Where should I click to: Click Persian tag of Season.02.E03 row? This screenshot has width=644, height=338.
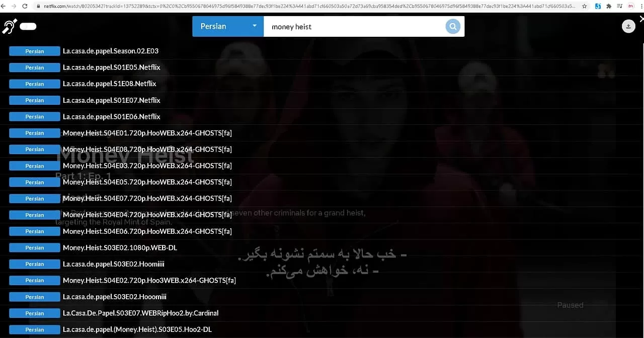pos(35,51)
